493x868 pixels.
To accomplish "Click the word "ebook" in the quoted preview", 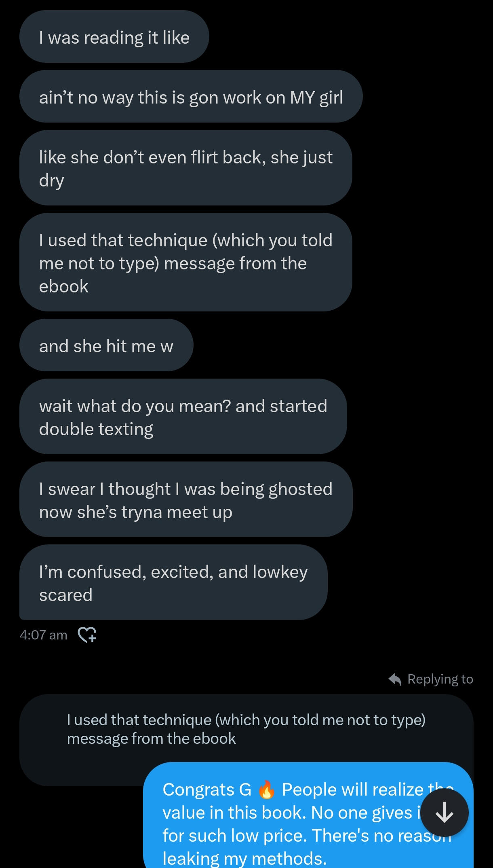I will 214,739.
